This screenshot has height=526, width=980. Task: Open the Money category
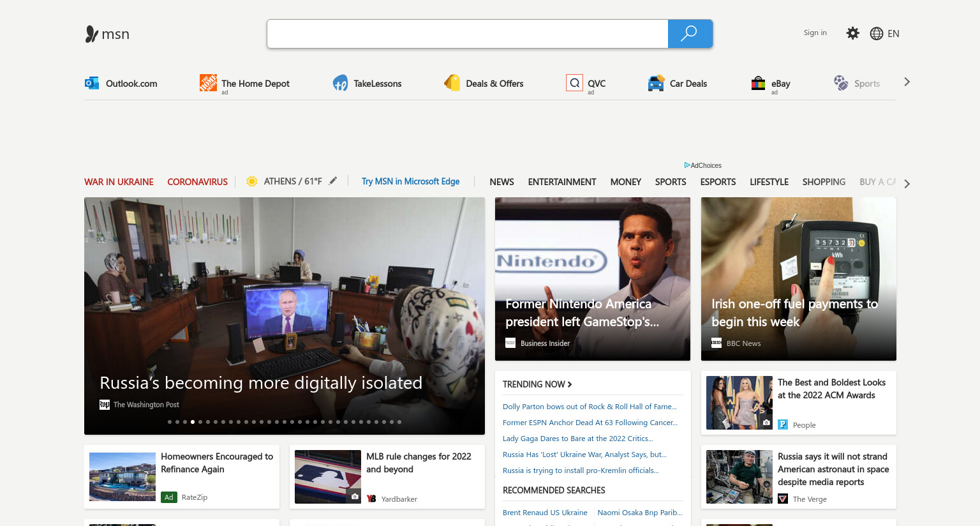pos(625,182)
